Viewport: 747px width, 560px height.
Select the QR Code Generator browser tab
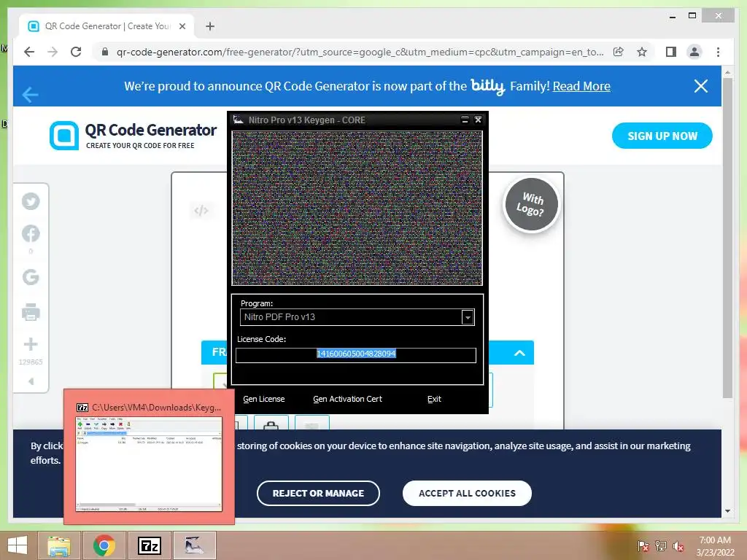(107, 26)
